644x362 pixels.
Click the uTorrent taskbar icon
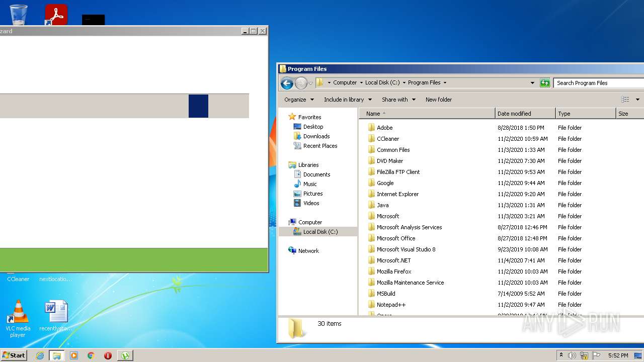click(125, 355)
